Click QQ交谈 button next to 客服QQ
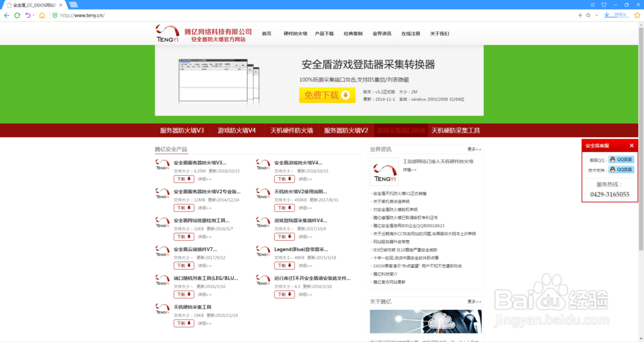The height and width of the screenshot is (342, 644). 621,159
